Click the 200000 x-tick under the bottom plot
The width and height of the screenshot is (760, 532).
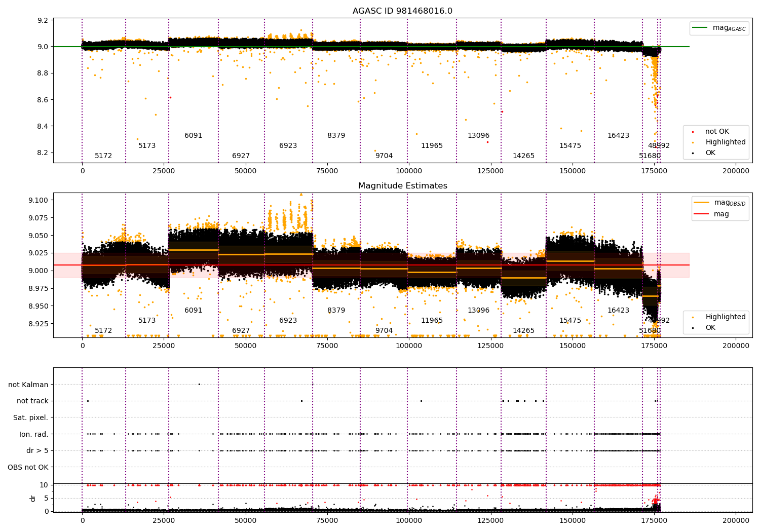(736, 521)
